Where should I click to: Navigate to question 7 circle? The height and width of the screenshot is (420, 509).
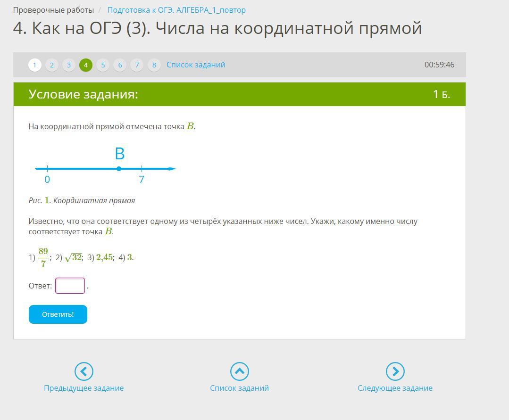(137, 65)
